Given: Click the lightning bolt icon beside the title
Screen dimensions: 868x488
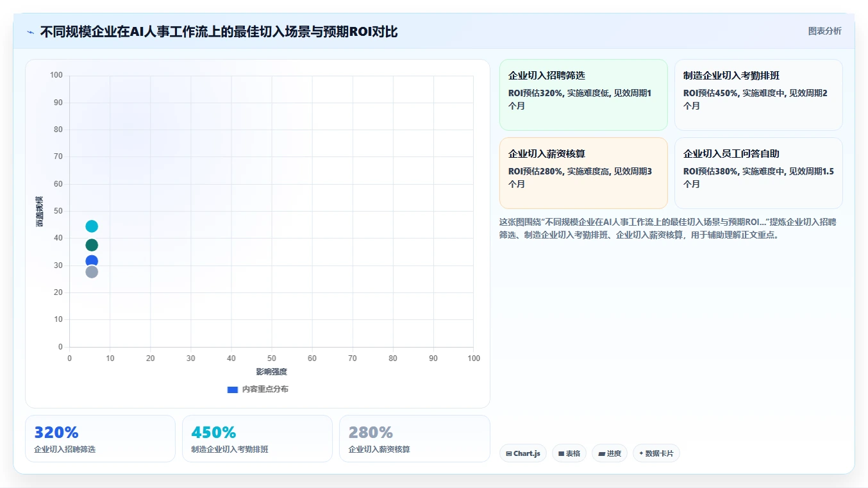Looking at the screenshot, I should click(31, 32).
